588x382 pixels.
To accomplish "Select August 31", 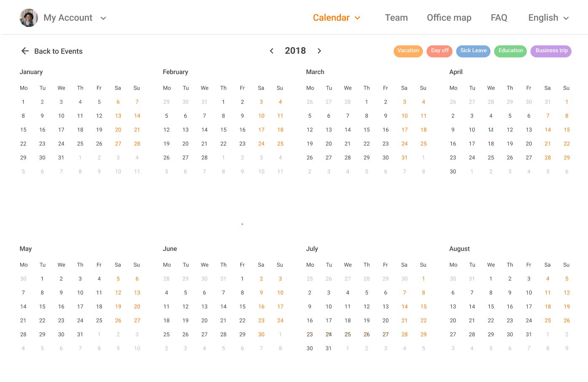I will (529, 334).
